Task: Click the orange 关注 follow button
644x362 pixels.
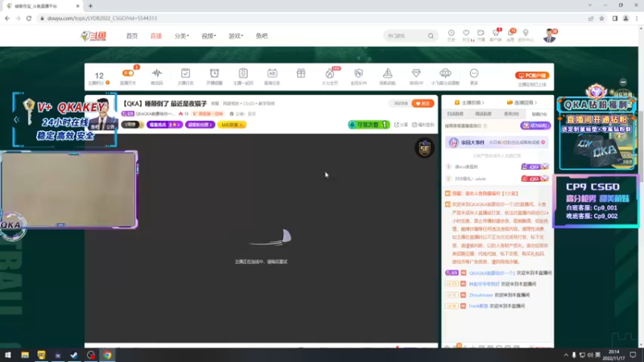Action: pos(423,104)
